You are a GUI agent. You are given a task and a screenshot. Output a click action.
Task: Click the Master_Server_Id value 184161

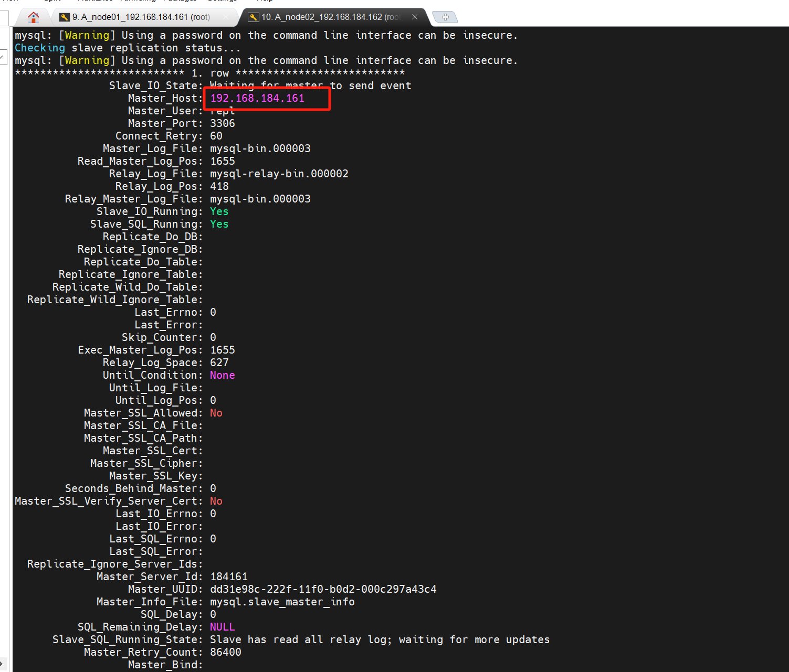pos(229,577)
